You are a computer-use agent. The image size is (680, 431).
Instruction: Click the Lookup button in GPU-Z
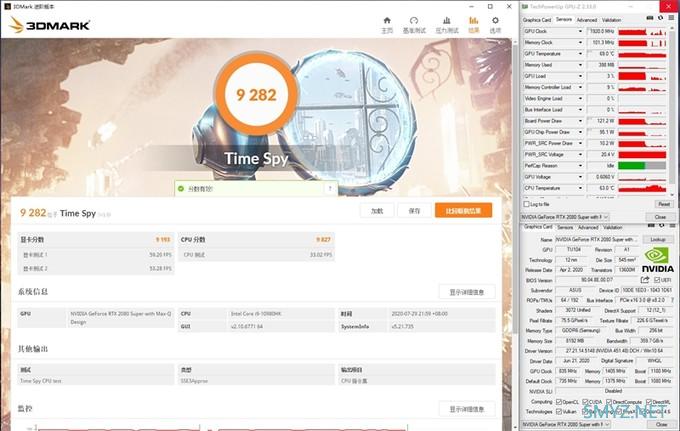(x=658, y=239)
